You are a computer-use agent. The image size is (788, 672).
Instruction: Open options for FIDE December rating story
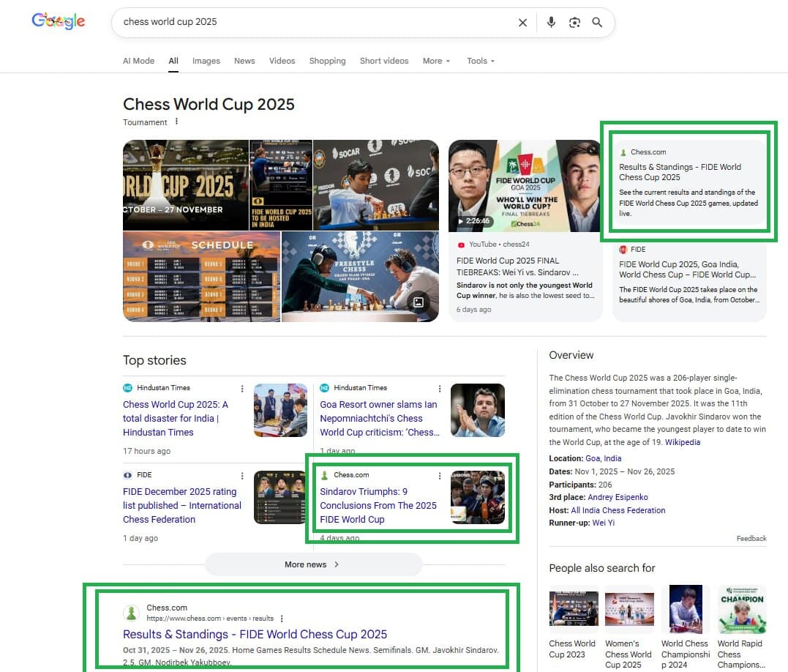(x=242, y=476)
